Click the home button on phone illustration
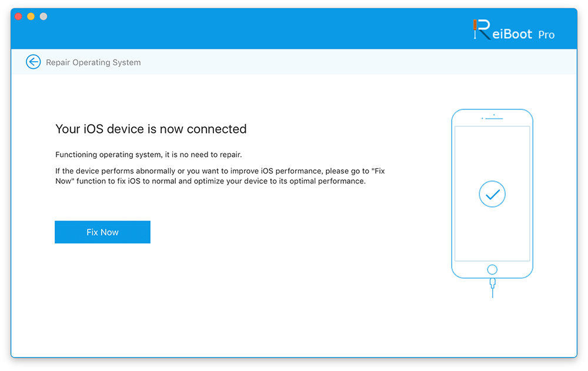 click(492, 269)
